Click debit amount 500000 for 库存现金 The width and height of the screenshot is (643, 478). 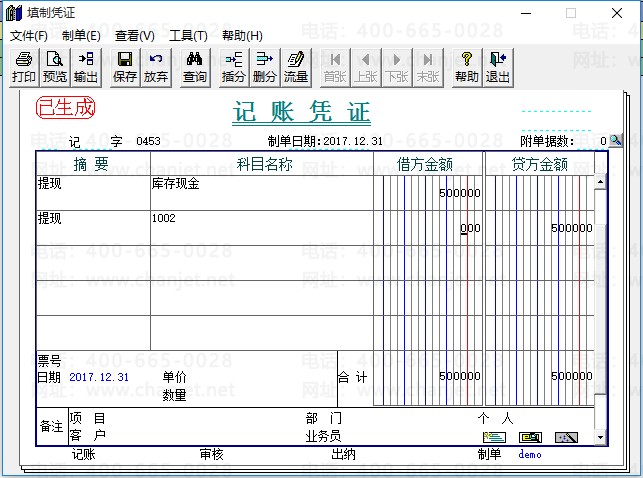pos(459,193)
